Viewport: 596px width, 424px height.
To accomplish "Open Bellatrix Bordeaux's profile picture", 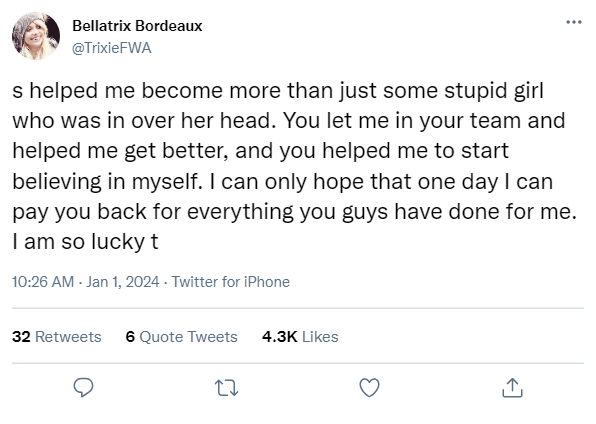I will (36, 36).
